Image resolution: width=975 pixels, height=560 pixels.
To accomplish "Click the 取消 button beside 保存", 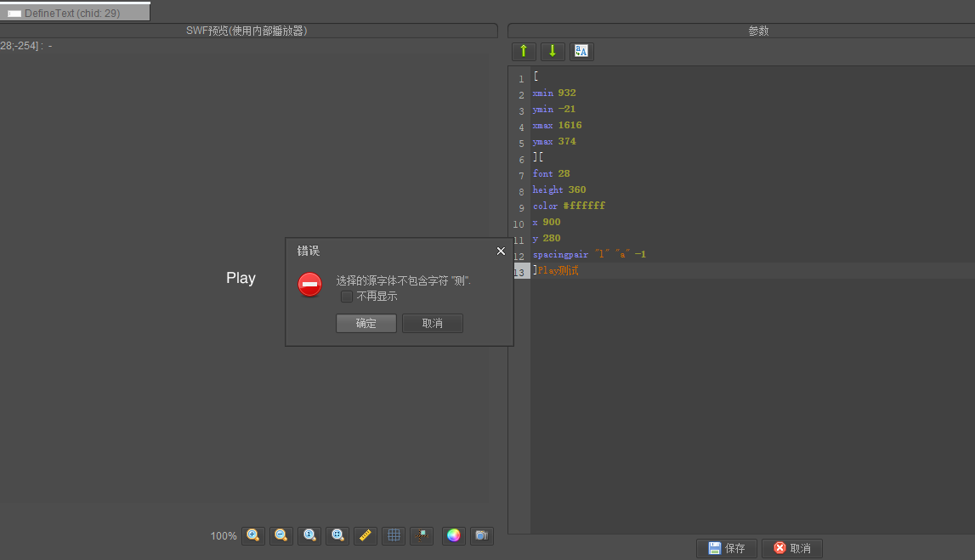I will click(791, 548).
